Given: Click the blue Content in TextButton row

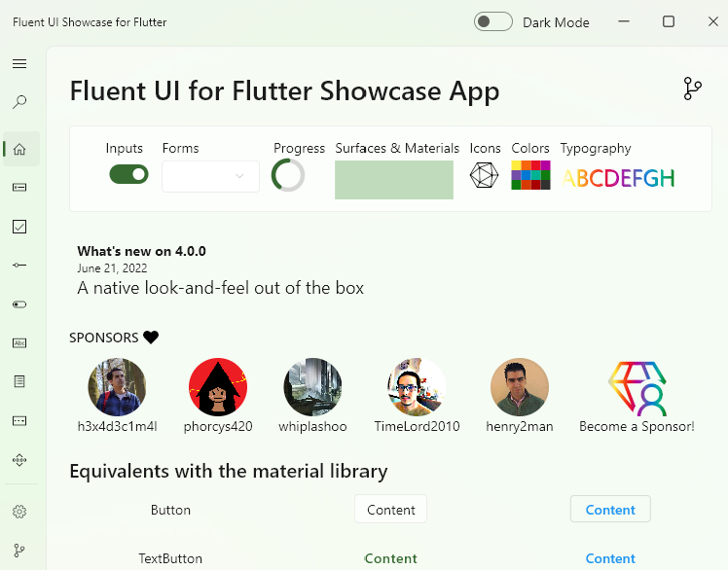Looking at the screenshot, I should coord(610,558).
